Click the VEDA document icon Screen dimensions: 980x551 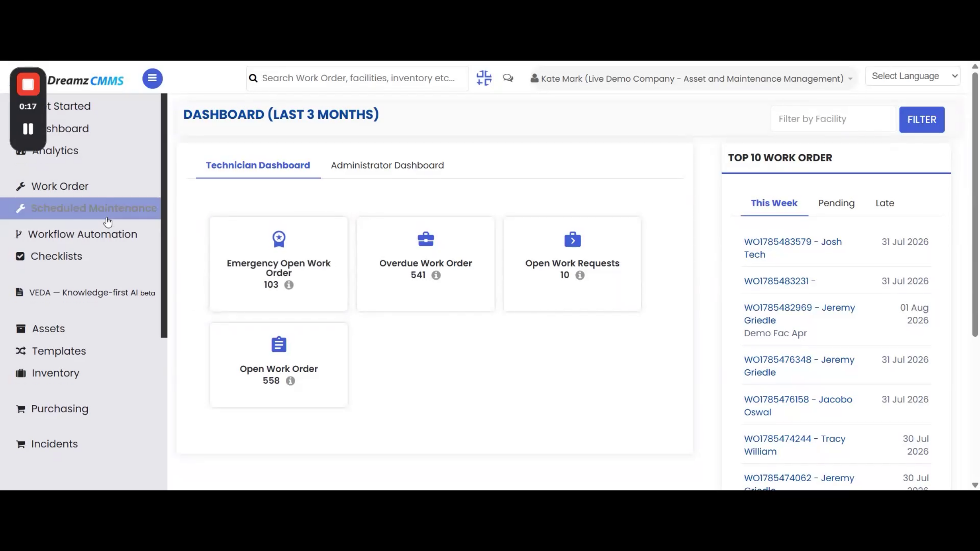[19, 292]
